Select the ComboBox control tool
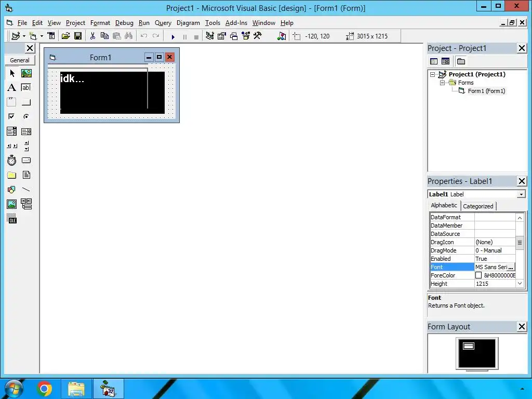Viewport: 532px width, 399px height. coord(12,131)
